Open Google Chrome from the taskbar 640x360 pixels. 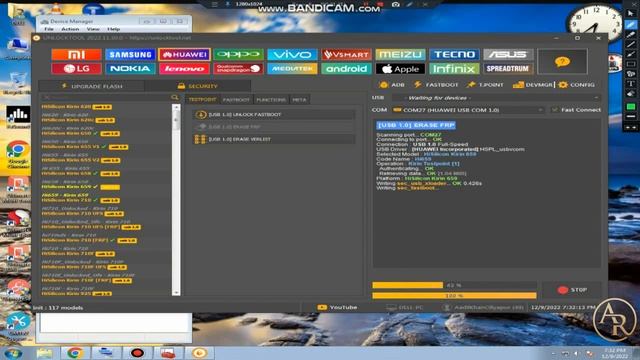click(x=75, y=353)
